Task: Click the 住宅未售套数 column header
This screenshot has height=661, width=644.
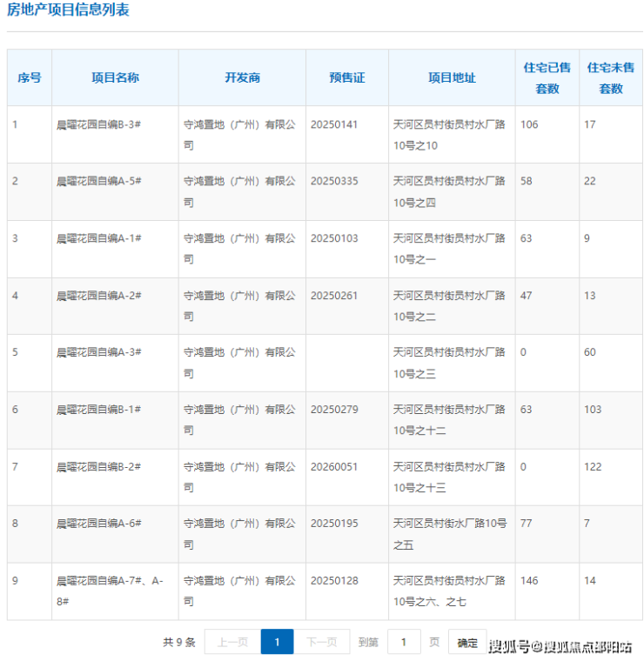Action: [x=610, y=77]
